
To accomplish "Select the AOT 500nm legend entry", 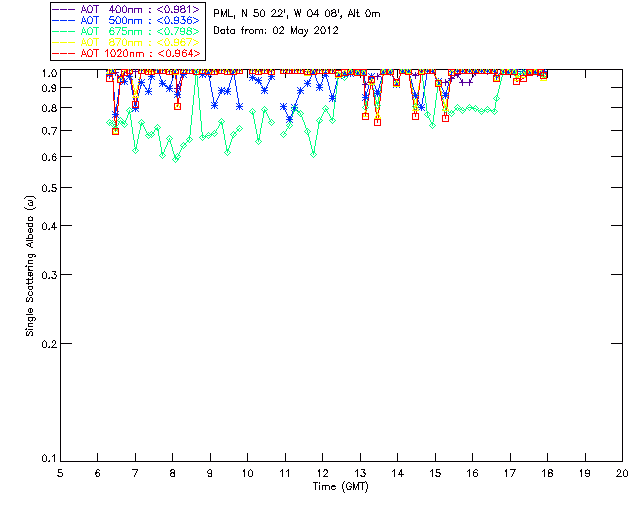I will click(139, 20).
